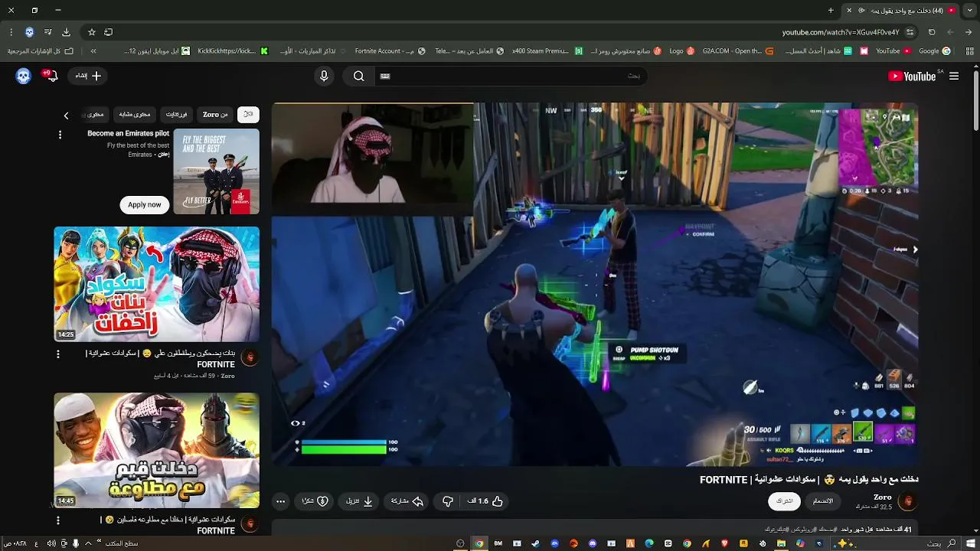The image size is (980, 551).
Task: Open options for 'دخلنا مع مطاوعة' video
Action: click(x=57, y=520)
